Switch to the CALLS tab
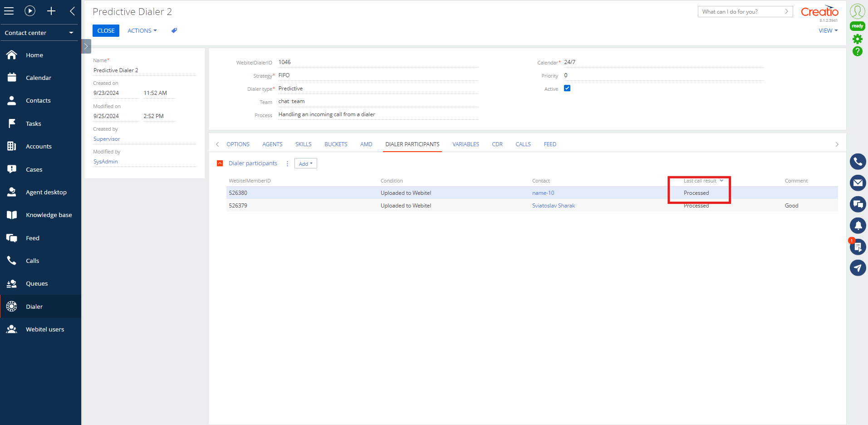Screen dimensions: 868x425 click(x=523, y=144)
